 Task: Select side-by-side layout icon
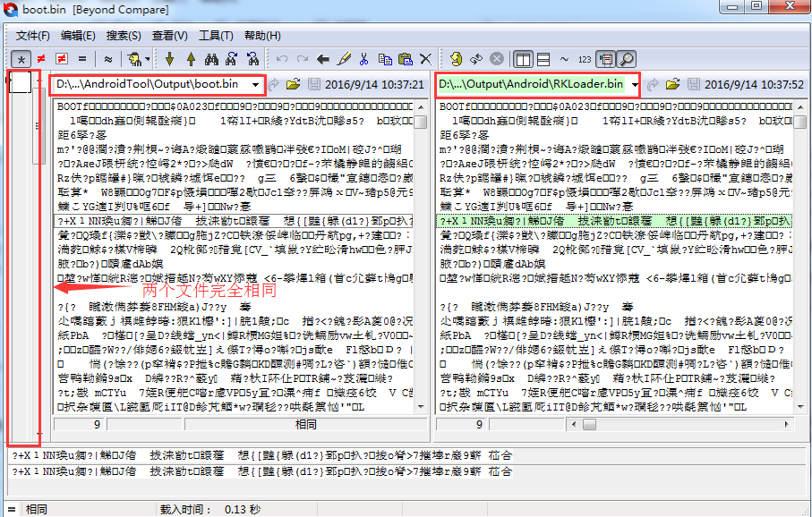(x=523, y=59)
